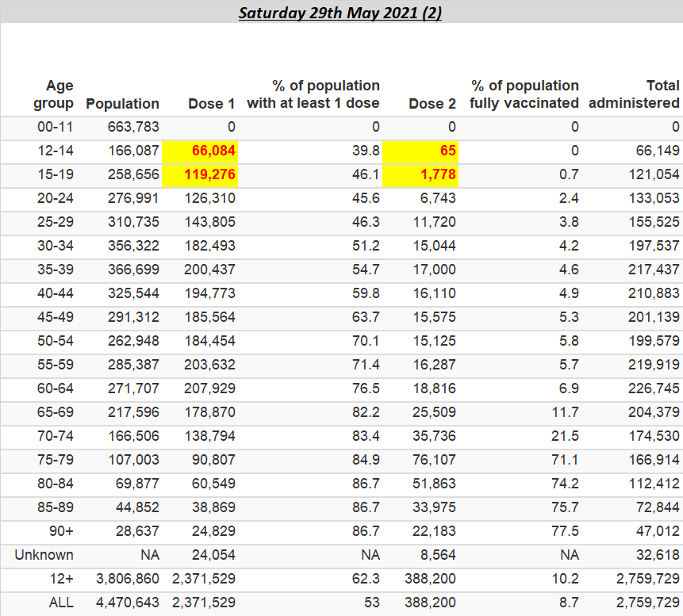This screenshot has height=616, width=683.
Task: Click the '00-11' age group row label
Action: click(56, 127)
